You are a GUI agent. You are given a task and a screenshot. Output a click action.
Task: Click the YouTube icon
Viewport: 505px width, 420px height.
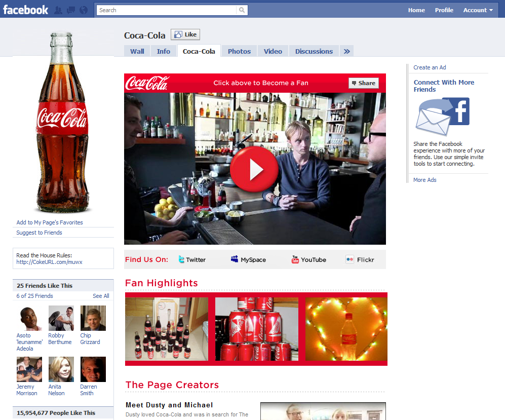295,259
